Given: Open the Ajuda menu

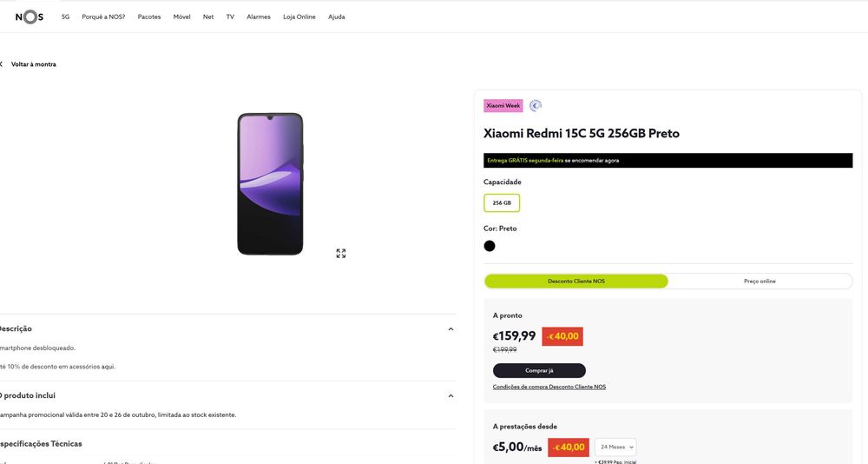Looking at the screenshot, I should pos(337,17).
